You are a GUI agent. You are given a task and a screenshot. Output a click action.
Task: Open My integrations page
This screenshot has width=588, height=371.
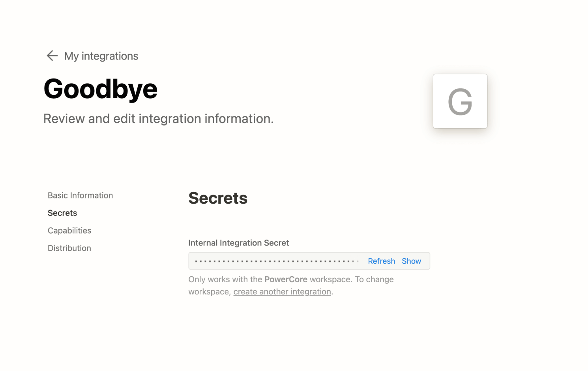click(x=101, y=56)
